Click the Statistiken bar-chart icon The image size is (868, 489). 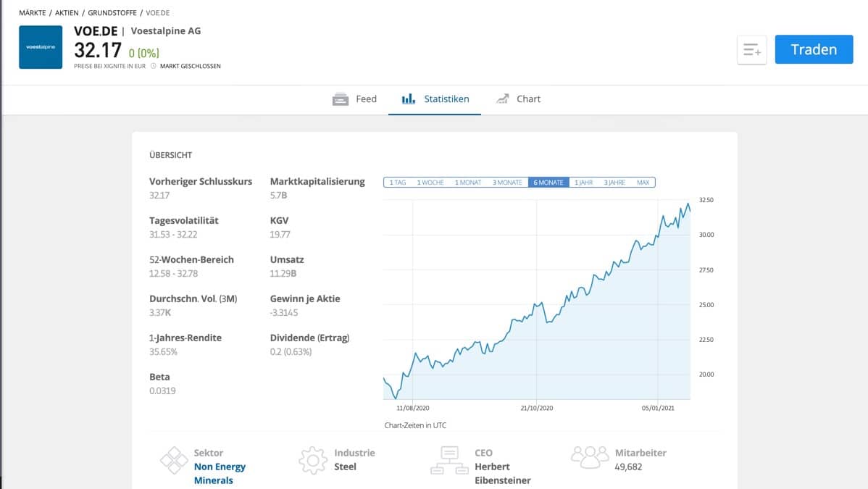(409, 99)
